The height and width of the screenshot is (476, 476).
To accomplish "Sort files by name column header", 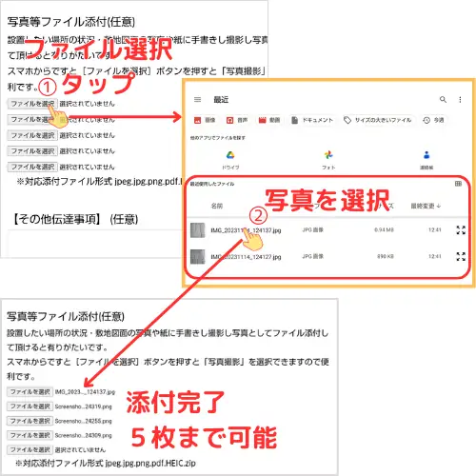I will (217, 206).
